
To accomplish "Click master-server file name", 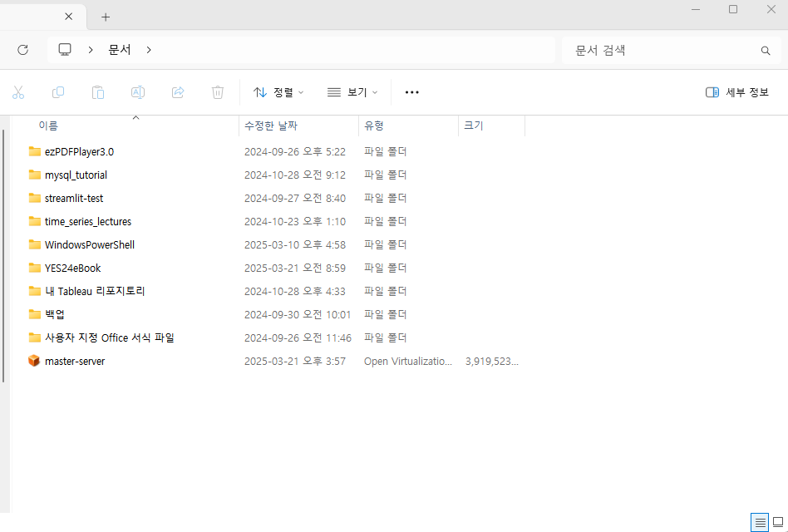I will pyautogui.click(x=75, y=362).
